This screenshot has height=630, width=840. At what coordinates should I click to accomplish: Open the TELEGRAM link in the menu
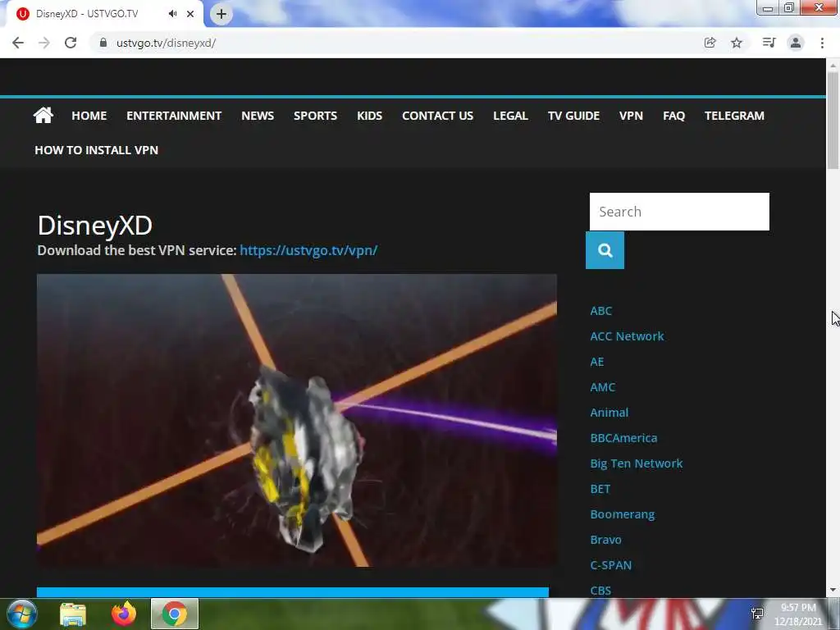734,116
